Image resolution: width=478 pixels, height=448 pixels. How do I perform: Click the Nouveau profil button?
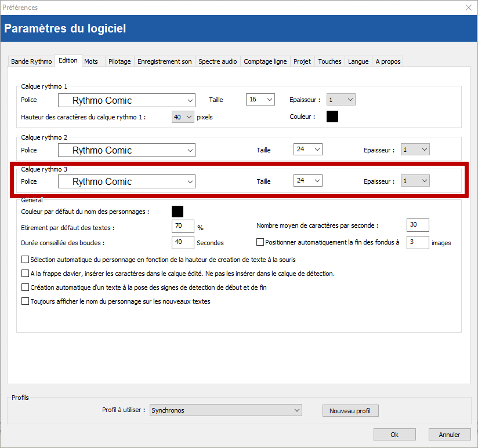(350, 411)
